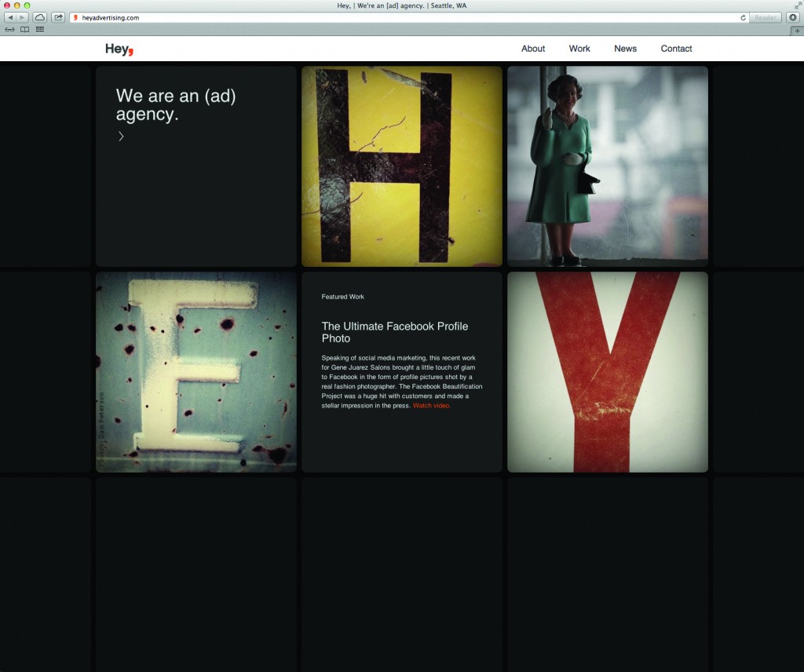Open Top Sites grid icon

tap(40, 30)
